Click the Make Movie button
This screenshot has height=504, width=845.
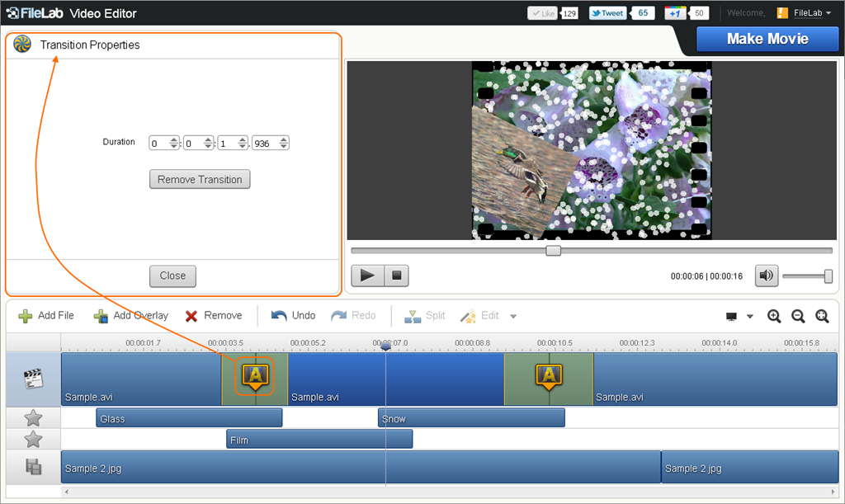tap(767, 39)
